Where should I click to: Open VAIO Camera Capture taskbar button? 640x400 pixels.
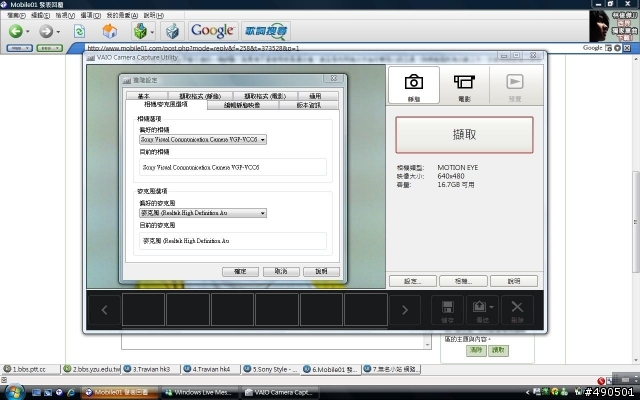280,393
